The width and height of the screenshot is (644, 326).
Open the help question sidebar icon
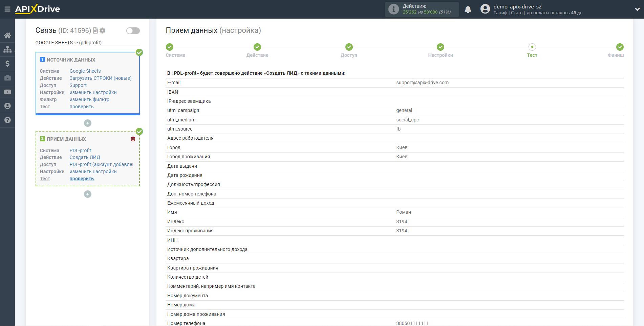pyautogui.click(x=7, y=120)
